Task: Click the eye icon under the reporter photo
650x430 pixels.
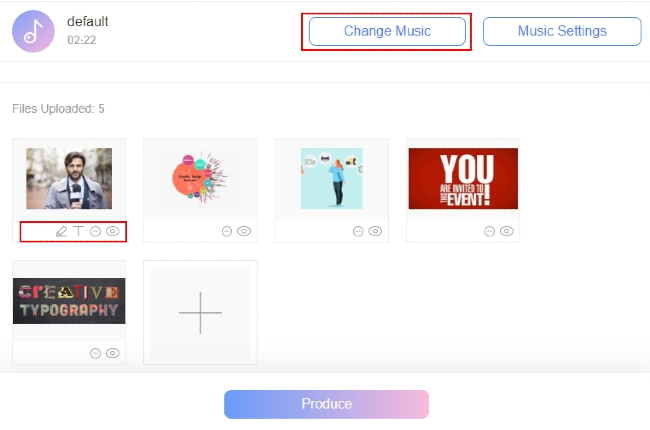Action: tap(113, 231)
